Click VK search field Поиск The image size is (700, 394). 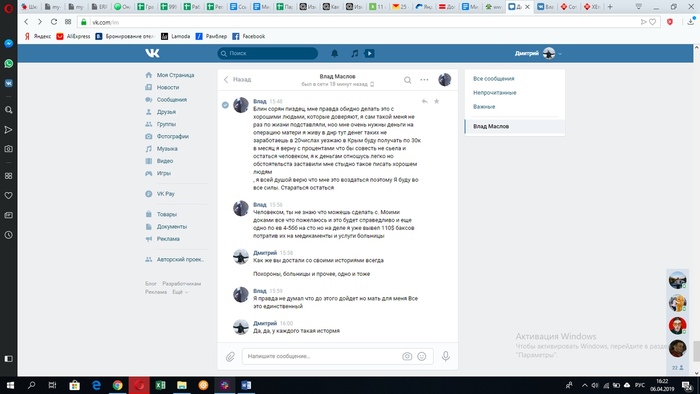[267, 53]
